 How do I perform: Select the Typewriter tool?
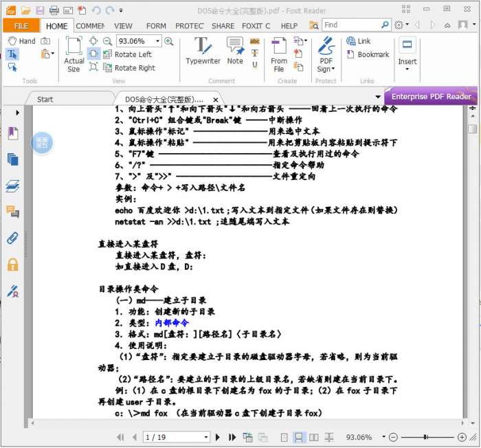click(203, 51)
